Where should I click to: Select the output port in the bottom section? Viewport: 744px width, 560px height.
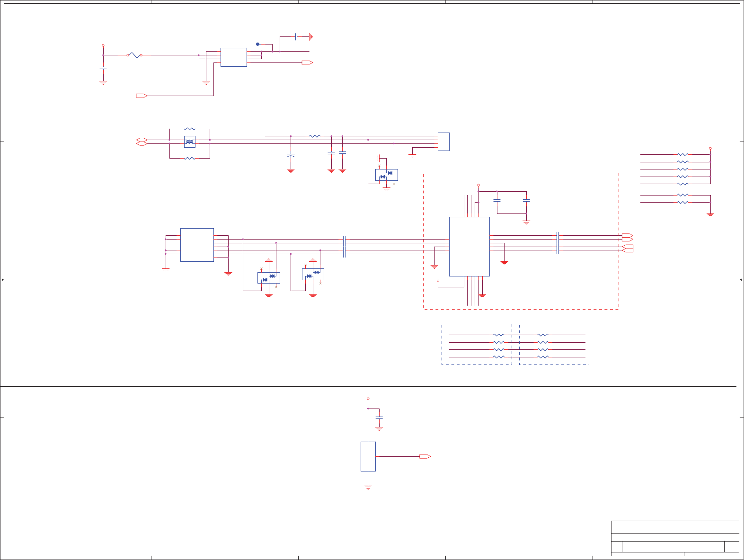425,457
